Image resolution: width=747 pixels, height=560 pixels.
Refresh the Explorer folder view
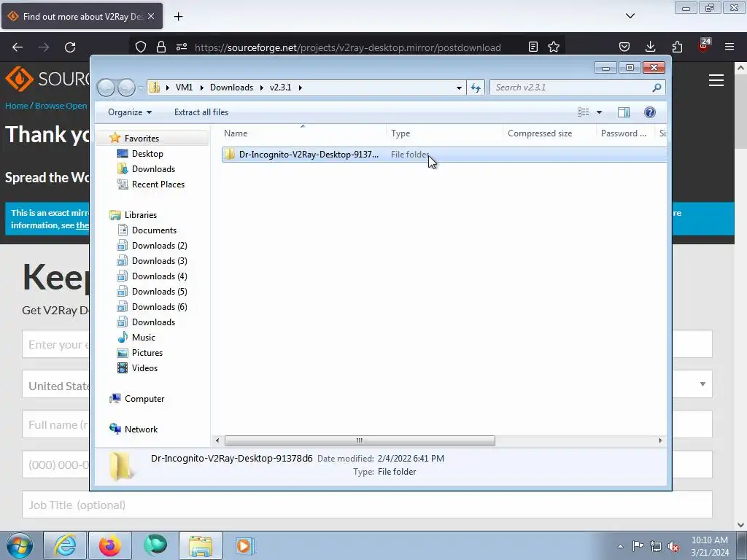(476, 87)
